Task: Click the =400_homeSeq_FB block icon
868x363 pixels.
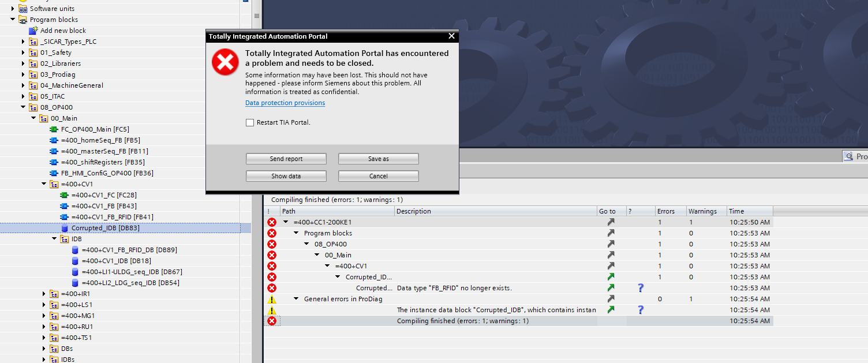Action: pyautogui.click(x=54, y=140)
